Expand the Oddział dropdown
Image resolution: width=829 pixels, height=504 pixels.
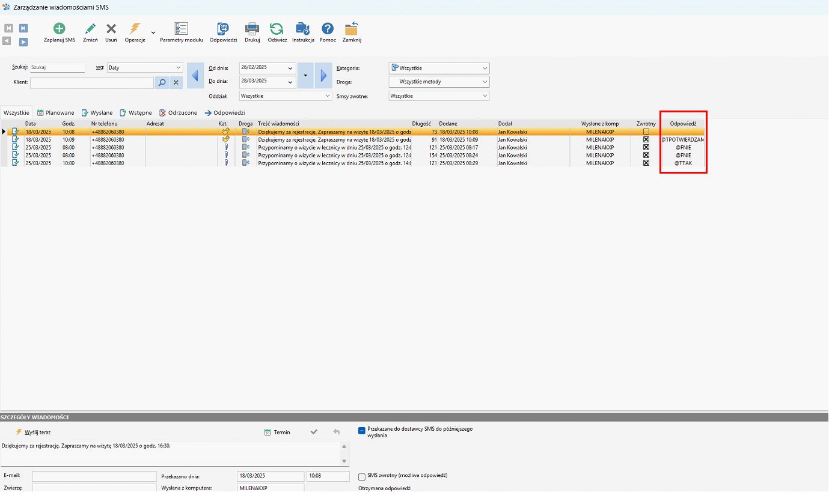point(328,96)
